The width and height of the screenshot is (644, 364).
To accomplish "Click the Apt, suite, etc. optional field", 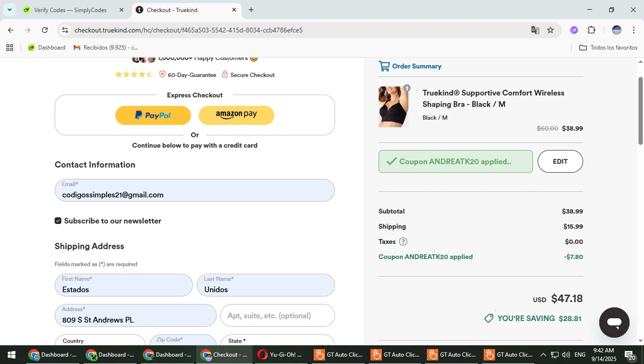I will pyautogui.click(x=277, y=315).
